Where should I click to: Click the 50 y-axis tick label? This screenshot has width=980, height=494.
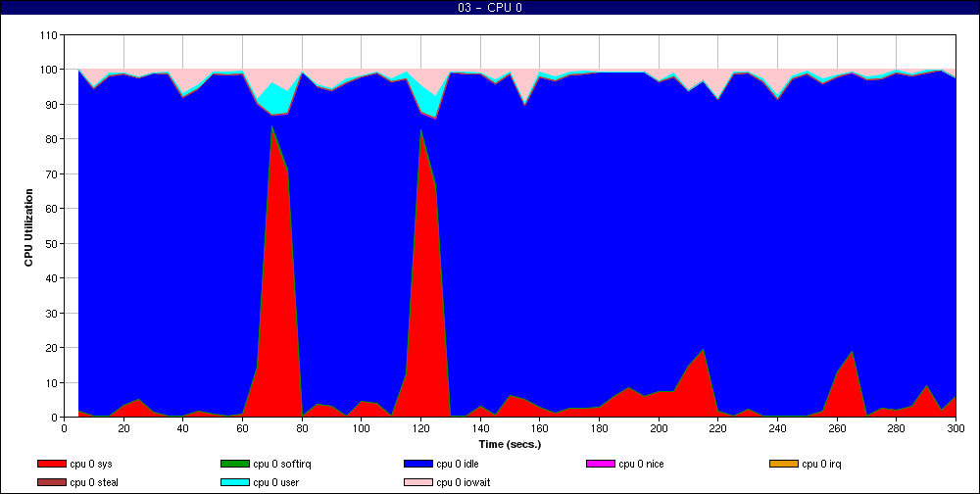[x=53, y=243]
